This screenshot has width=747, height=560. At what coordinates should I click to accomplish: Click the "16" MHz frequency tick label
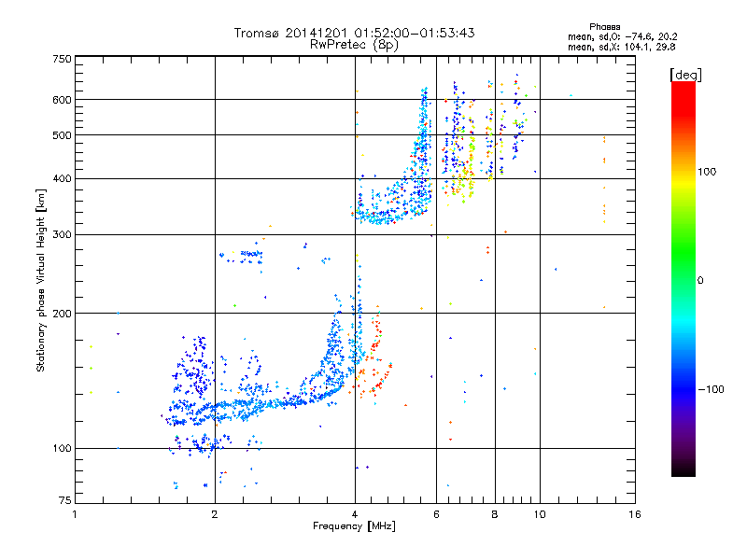pos(635,514)
